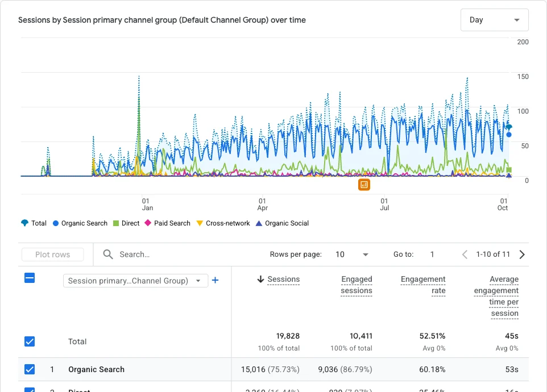Click the Total row label
The width and height of the screenshot is (547, 392).
(77, 341)
